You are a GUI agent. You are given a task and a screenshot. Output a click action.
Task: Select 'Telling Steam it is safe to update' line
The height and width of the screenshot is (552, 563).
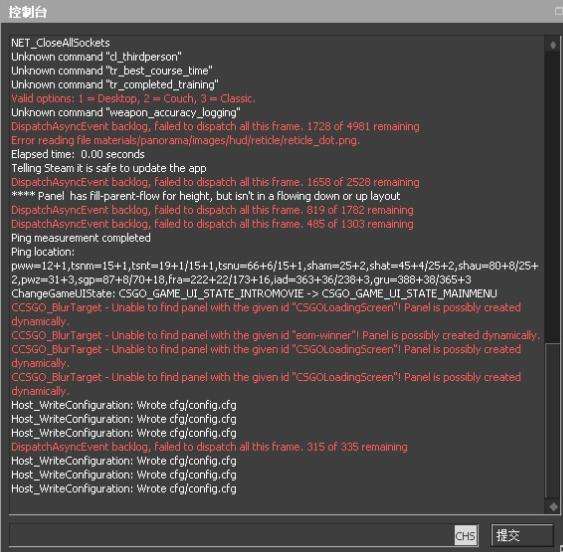click(109, 168)
